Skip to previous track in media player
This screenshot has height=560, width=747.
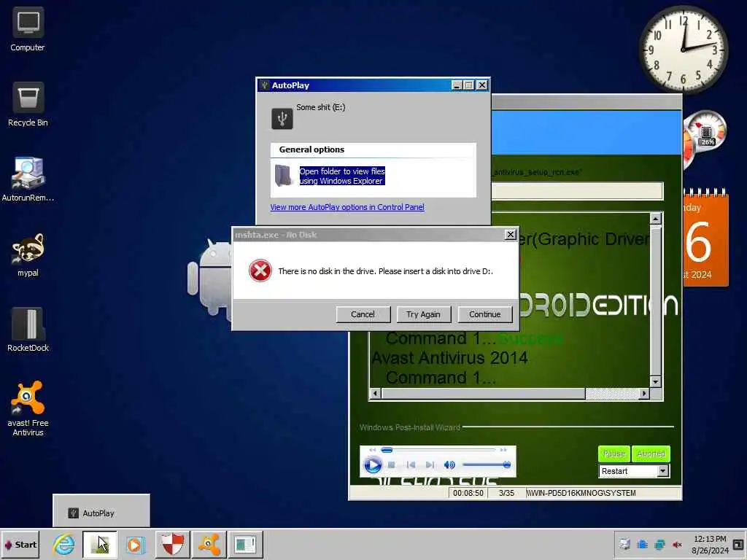[x=411, y=464]
